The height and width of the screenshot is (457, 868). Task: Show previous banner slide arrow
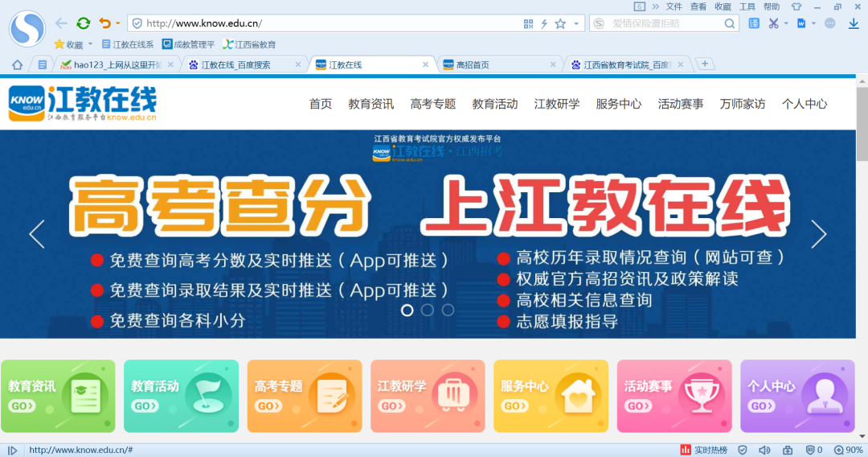(x=37, y=234)
